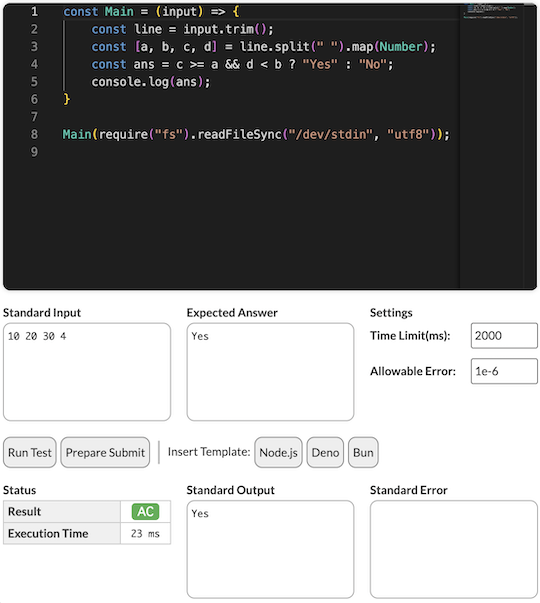
Task: Edit the Allowable Error field showing 1e-6
Action: click(504, 371)
